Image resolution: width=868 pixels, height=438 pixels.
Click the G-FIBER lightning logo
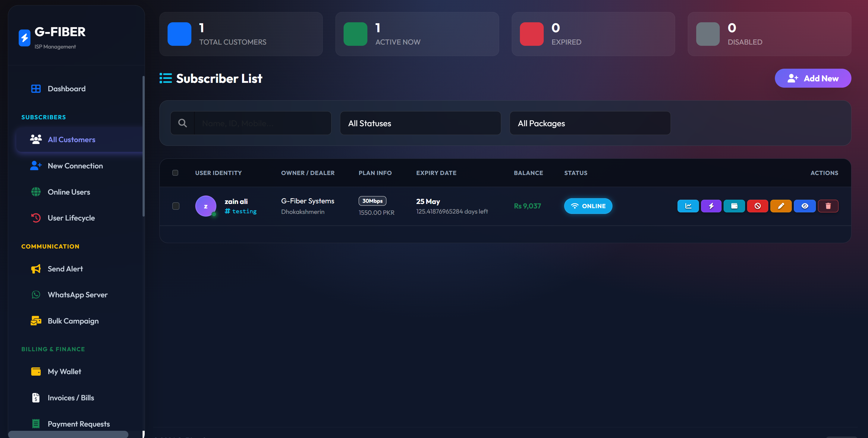click(24, 38)
